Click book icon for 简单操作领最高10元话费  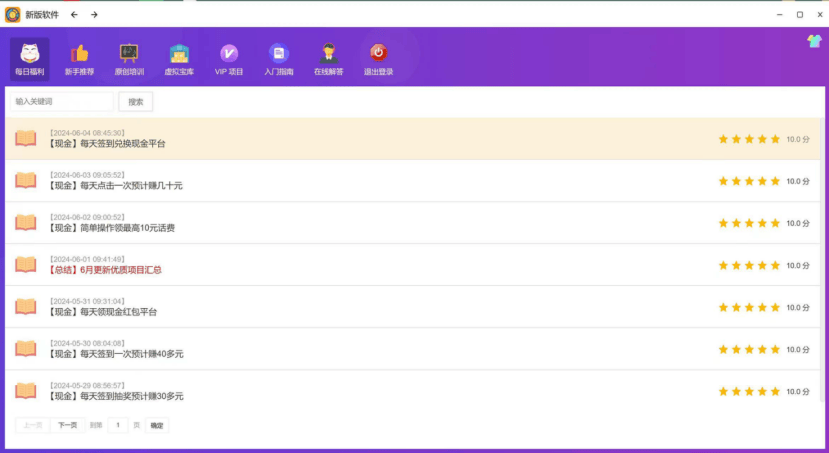(x=25, y=223)
